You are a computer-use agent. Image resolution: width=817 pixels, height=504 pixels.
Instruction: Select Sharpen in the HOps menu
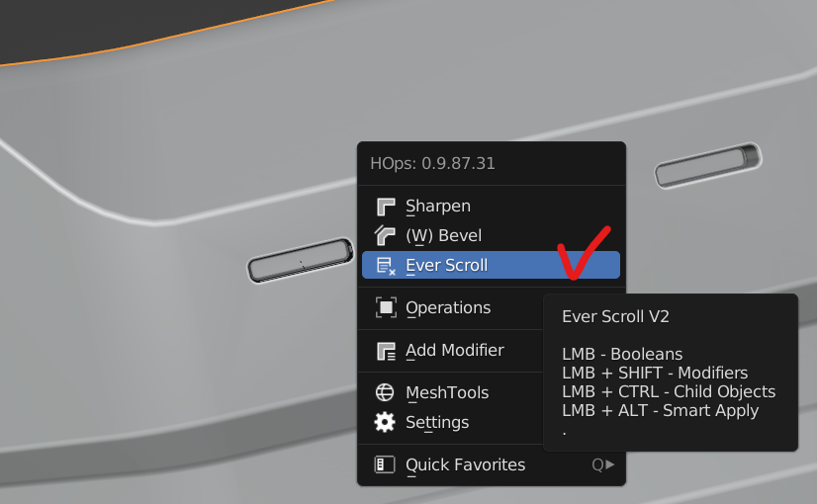click(491, 207)
